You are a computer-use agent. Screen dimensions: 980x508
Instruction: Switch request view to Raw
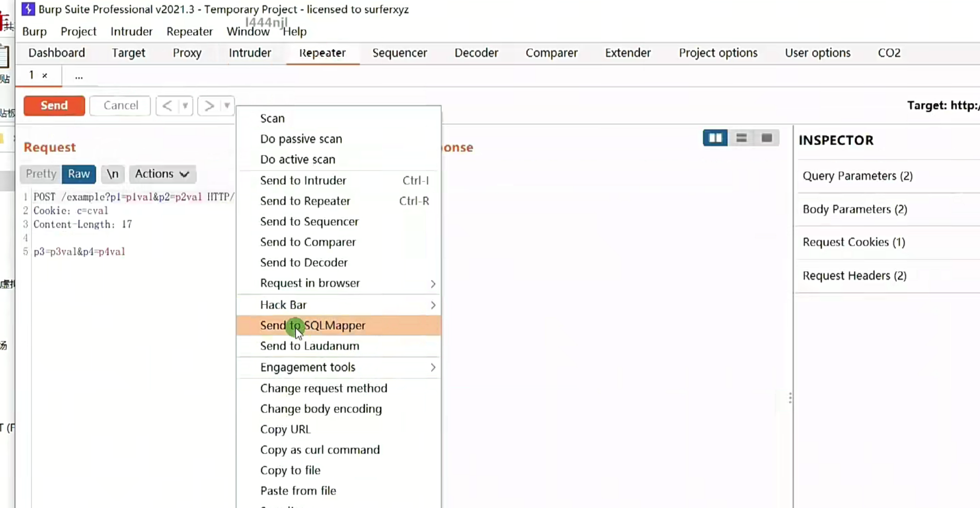79,174
